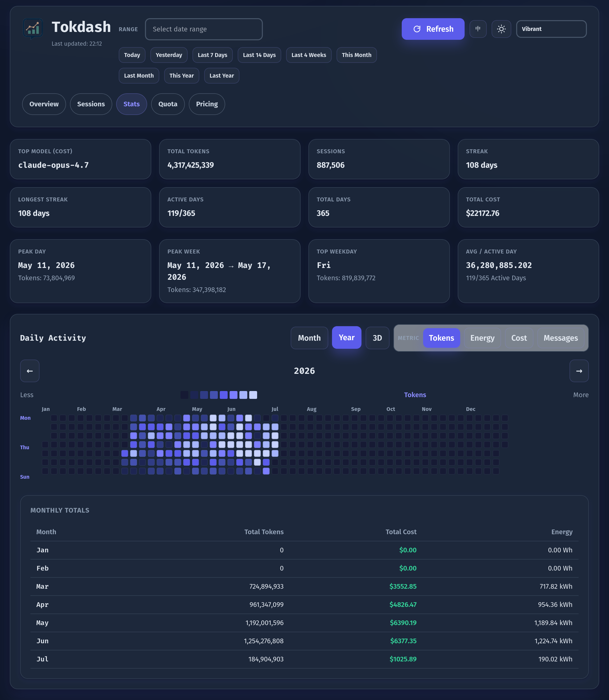Viewport: 609px width, 700px height.
Task: Open the Sessions tab
Action: coord(91,104)
